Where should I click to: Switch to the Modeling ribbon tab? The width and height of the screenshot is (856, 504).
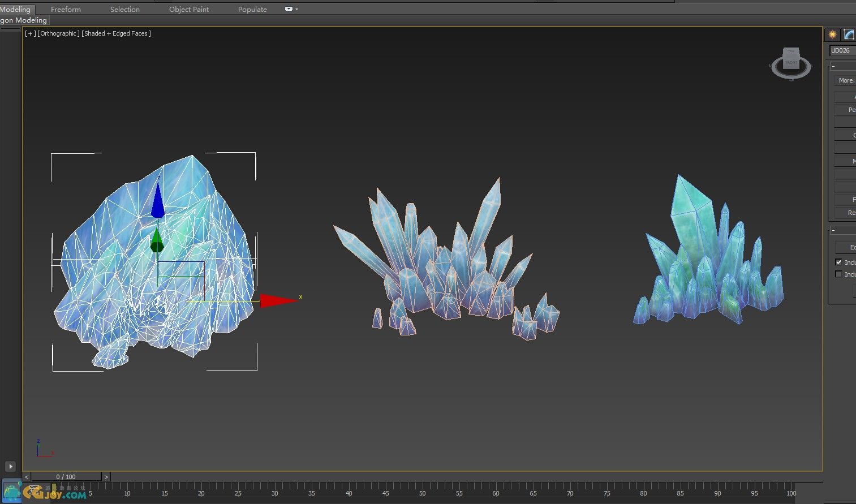(x=16, y=9)
